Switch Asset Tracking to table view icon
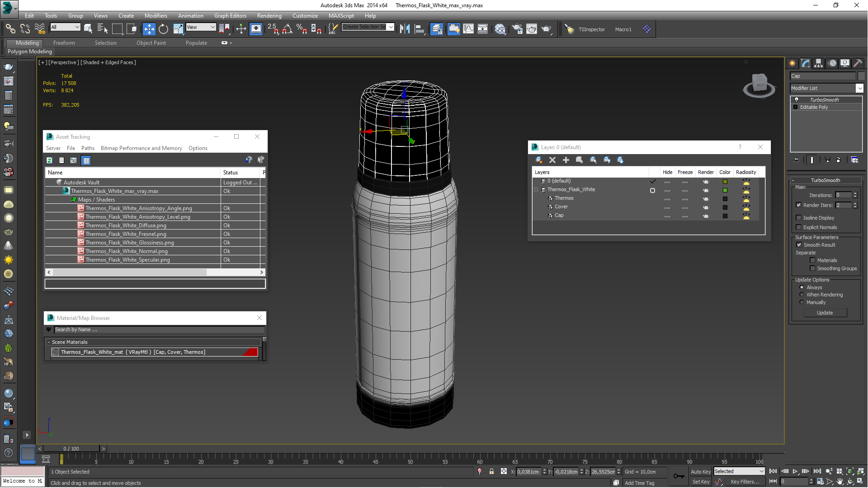 pyautogui.click(x=86, y=160)
